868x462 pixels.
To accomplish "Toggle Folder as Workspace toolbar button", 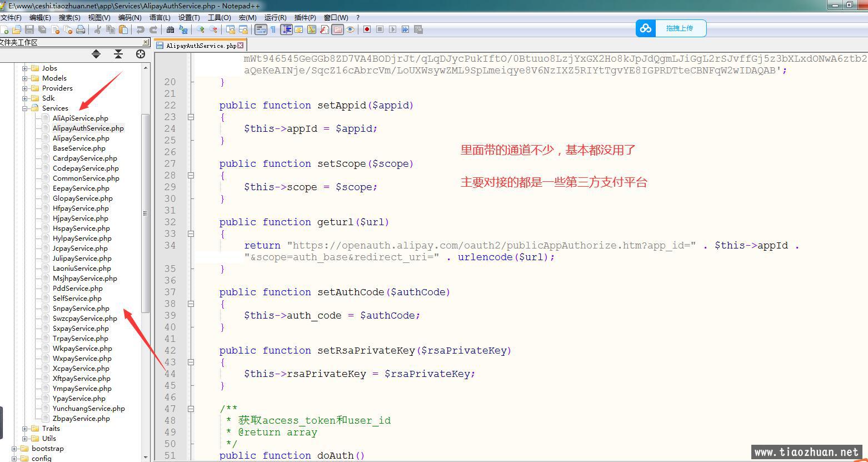I will 337,29.
